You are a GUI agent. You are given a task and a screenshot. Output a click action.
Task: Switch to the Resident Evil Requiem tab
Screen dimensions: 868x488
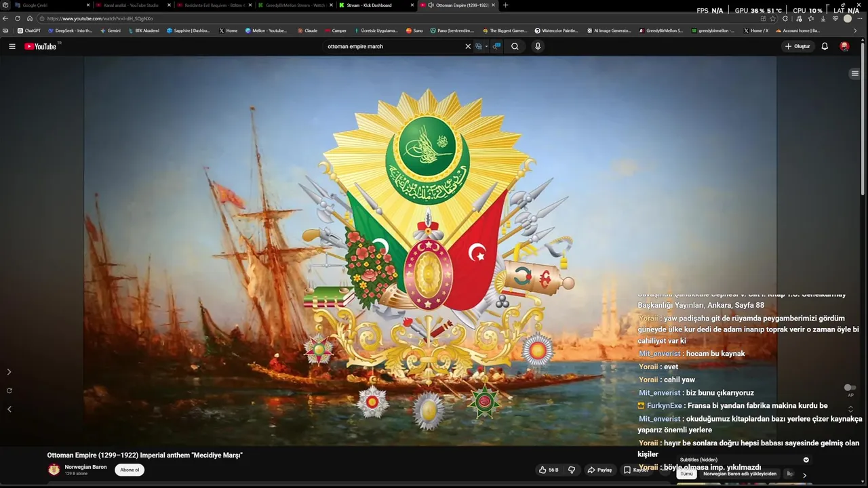(x=214, y=5)
